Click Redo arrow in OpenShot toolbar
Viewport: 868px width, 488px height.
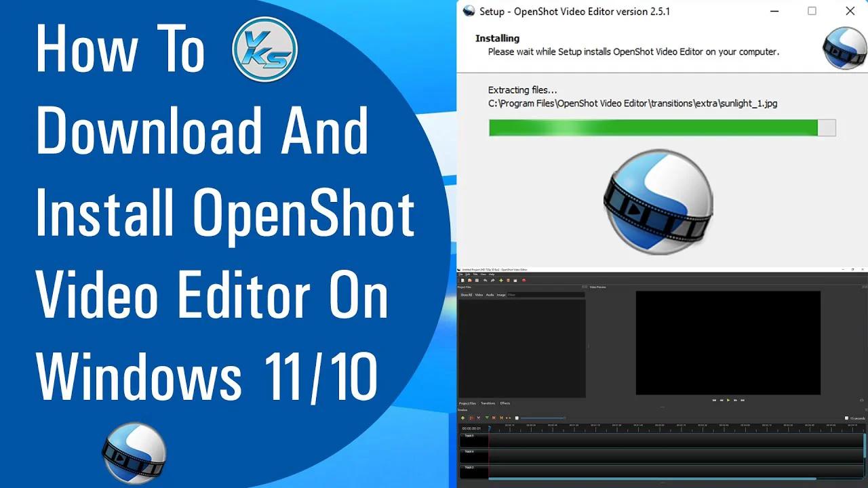click(493, 281)
